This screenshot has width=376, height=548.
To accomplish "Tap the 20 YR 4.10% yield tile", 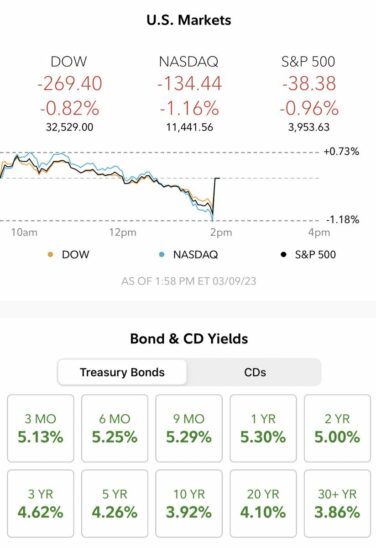I will tap(263, 504).
